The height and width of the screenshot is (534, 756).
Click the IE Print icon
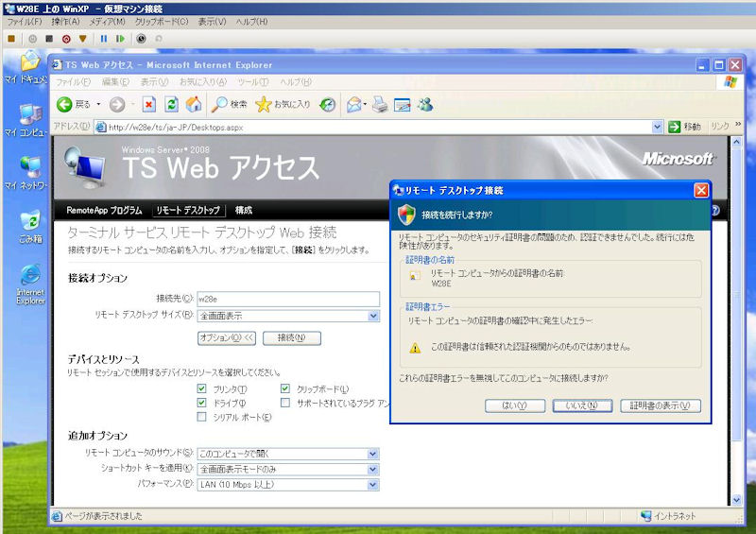380,104
